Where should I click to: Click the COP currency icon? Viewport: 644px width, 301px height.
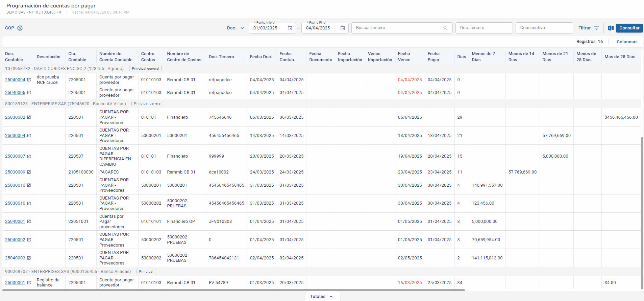(x=20, y=28)
